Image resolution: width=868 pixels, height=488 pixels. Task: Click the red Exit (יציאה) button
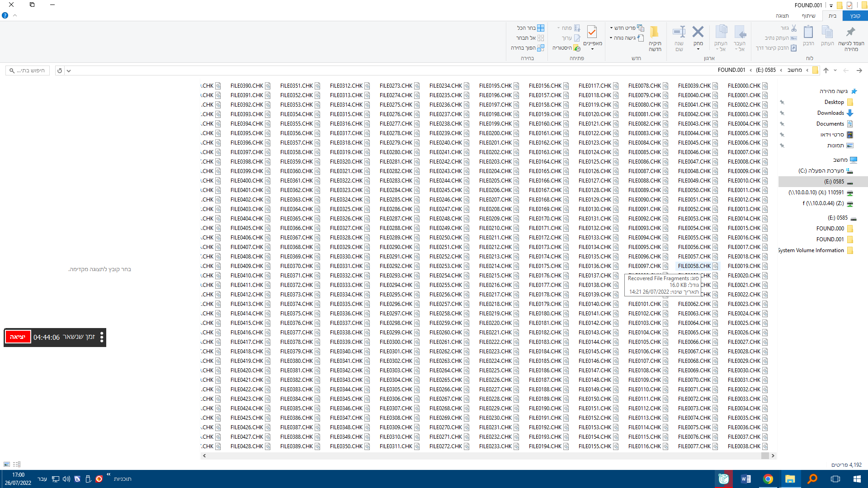click(18, 337)
